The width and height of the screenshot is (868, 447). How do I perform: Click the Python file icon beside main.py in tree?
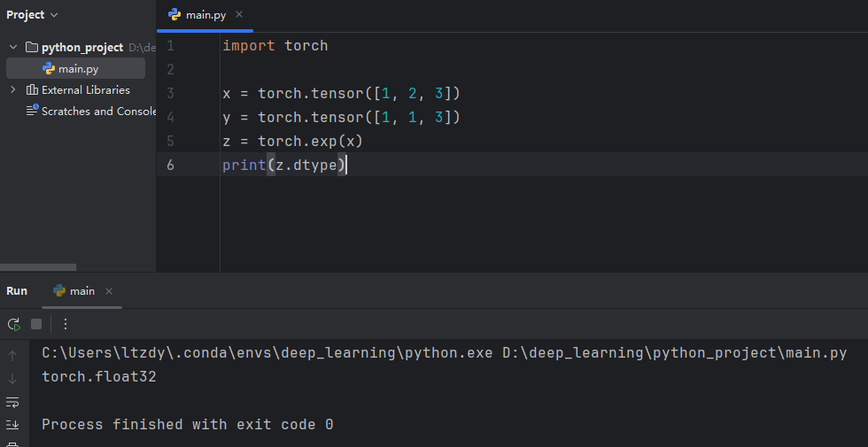pos(49,69)
